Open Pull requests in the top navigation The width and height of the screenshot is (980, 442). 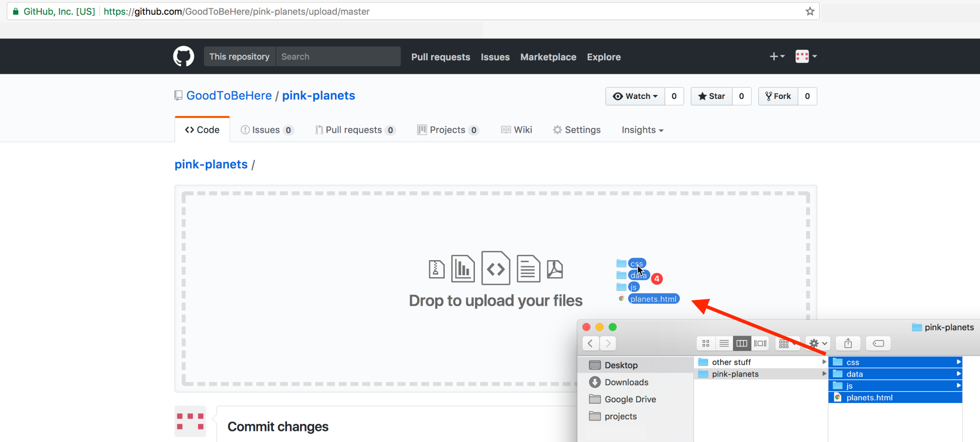(441, 57)
